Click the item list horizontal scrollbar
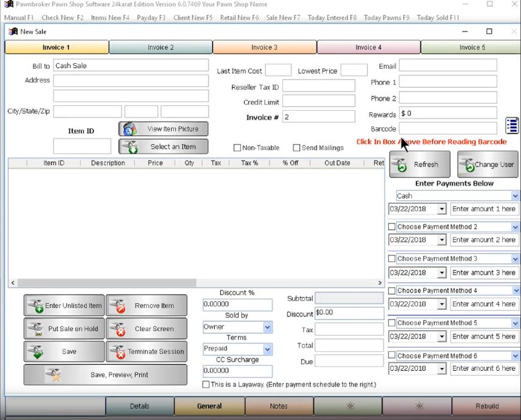Screen dimensions: 521x420 coord(197,283)
